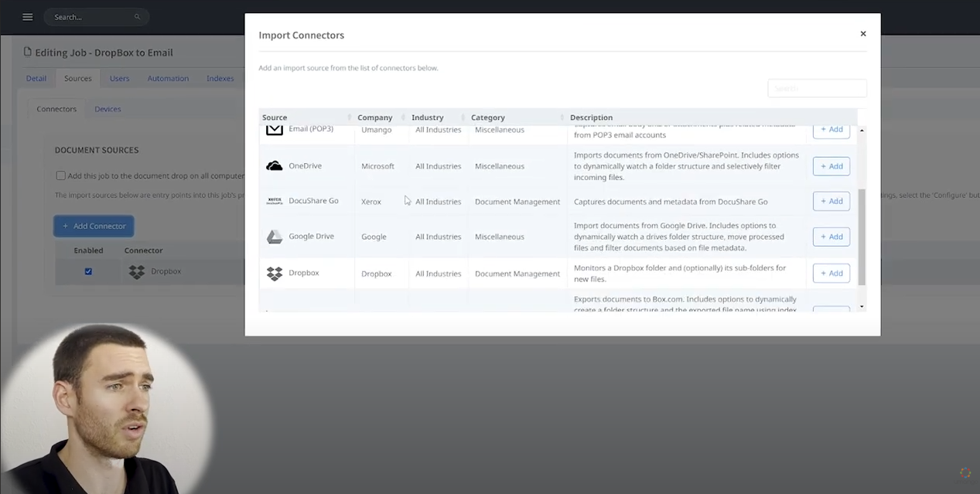Open the Automation tab
The image size is (980, 494).
click(x=168, y=78)
